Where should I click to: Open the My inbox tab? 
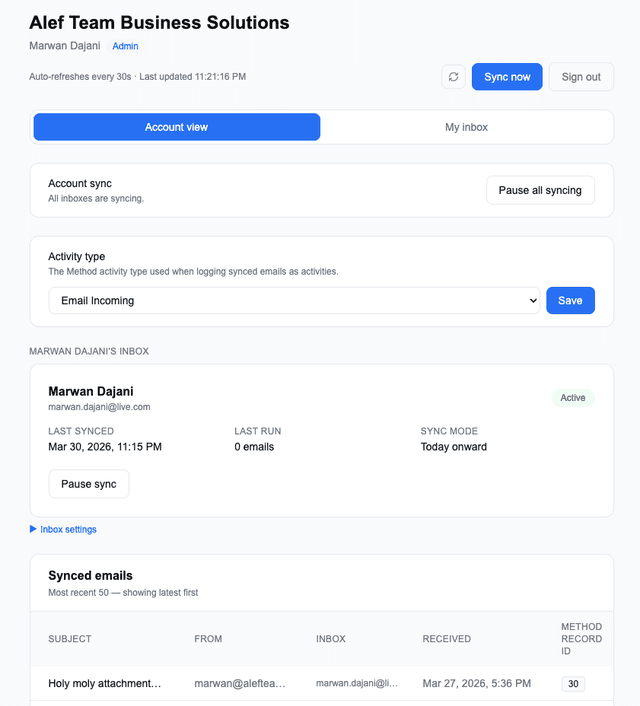click(466, 127)
